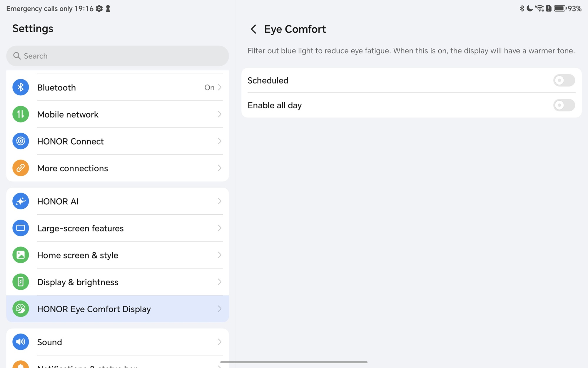Tap the Bluetooth icon in settings list
Viewport: 588px width, 368px height.
[x=21, y=87]
